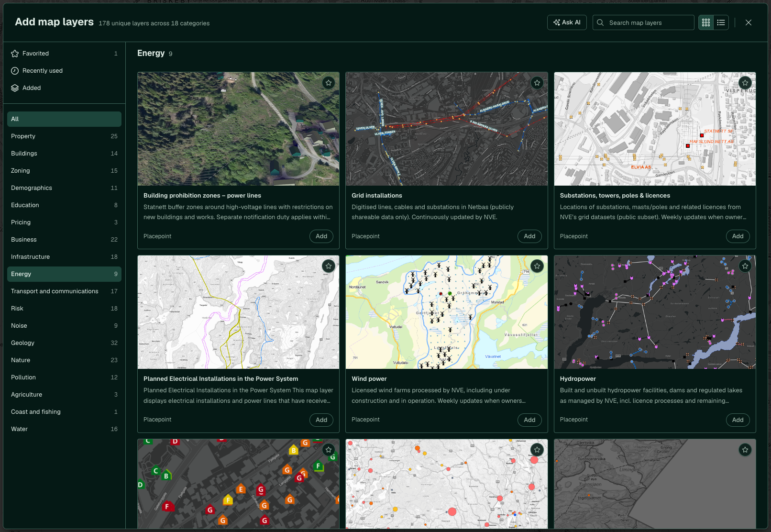Open Added layers

click(x=64, y=88)
